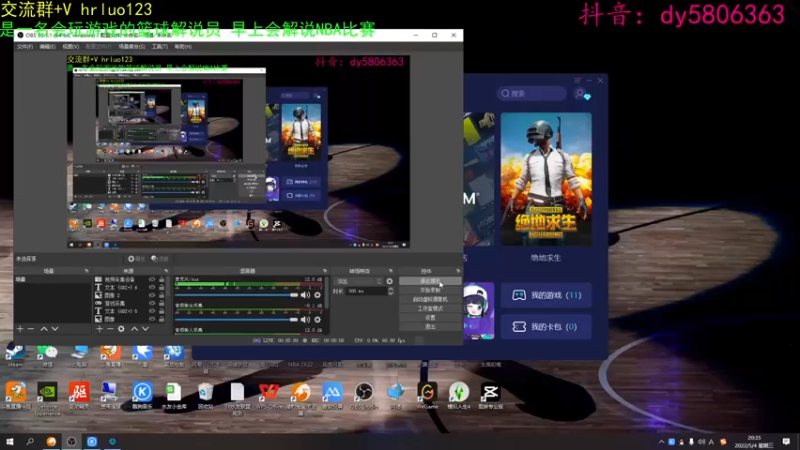Open settings gear of first mixer channel
800x450 pixels.
pos(317,295)
